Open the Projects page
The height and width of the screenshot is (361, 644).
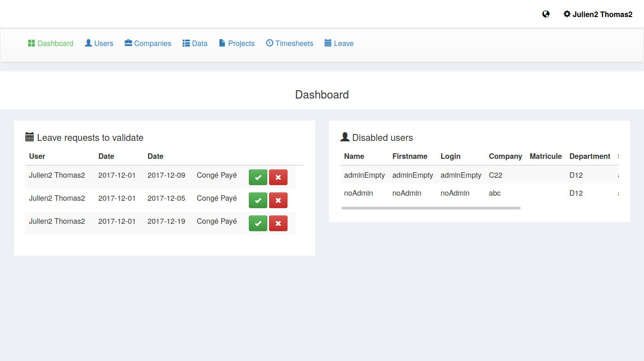(236, 43)
